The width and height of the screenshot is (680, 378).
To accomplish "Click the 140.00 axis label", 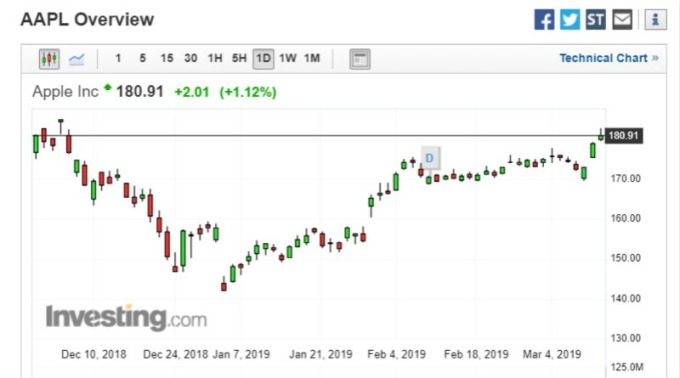I will 625,298.
